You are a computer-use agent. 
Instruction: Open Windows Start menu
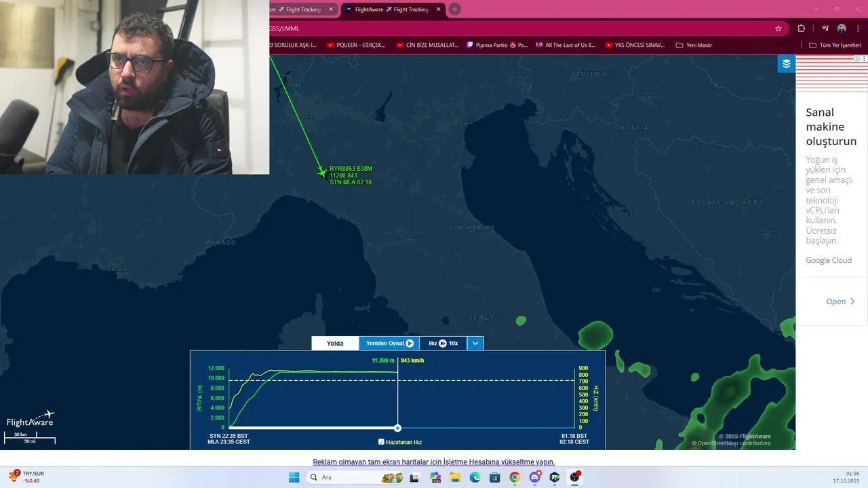[x=294, y=477]
